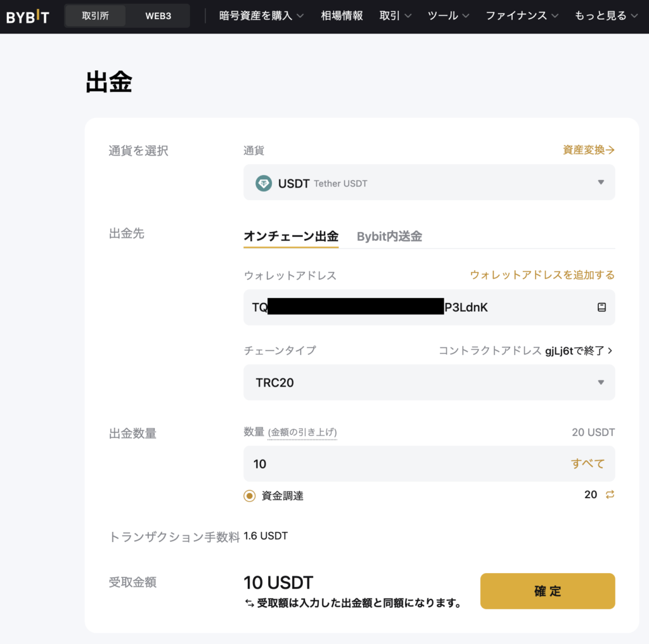Click すべて to withdraw all
649x644 pixels.
point(588,463)
